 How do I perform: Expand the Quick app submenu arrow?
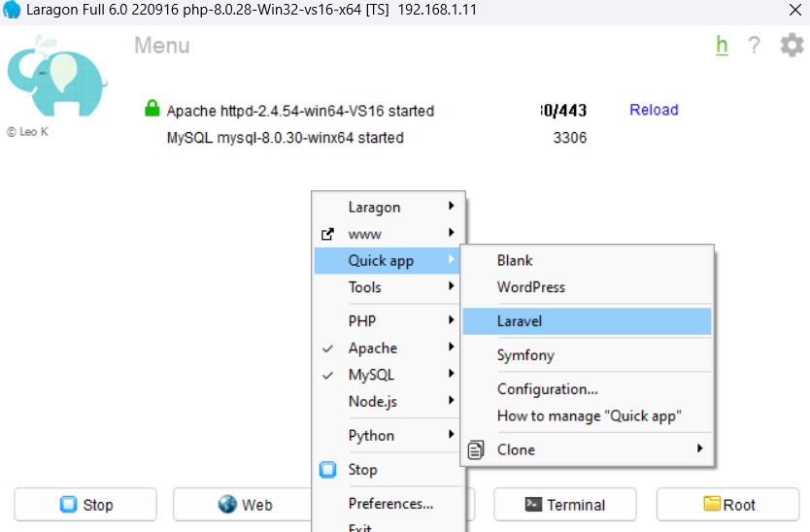pos(451,259)
